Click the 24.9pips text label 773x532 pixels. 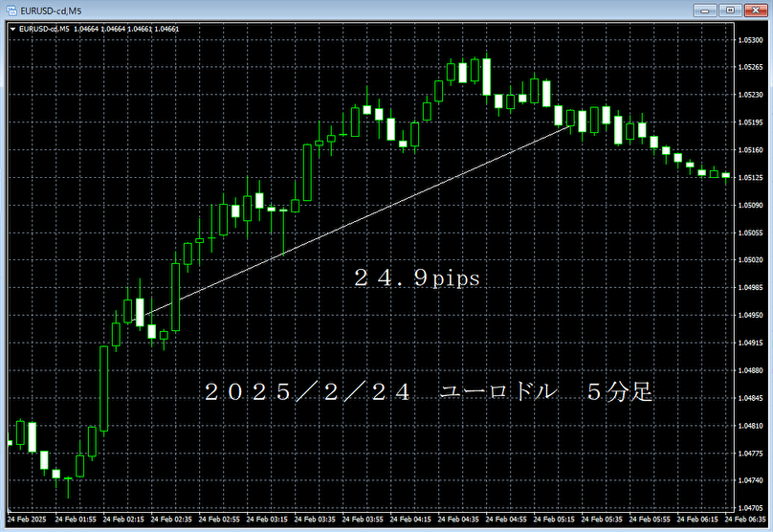click(417, 278)
